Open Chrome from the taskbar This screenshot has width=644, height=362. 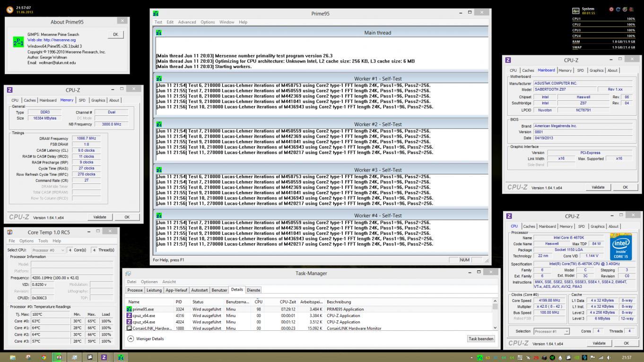coord(44,357)
